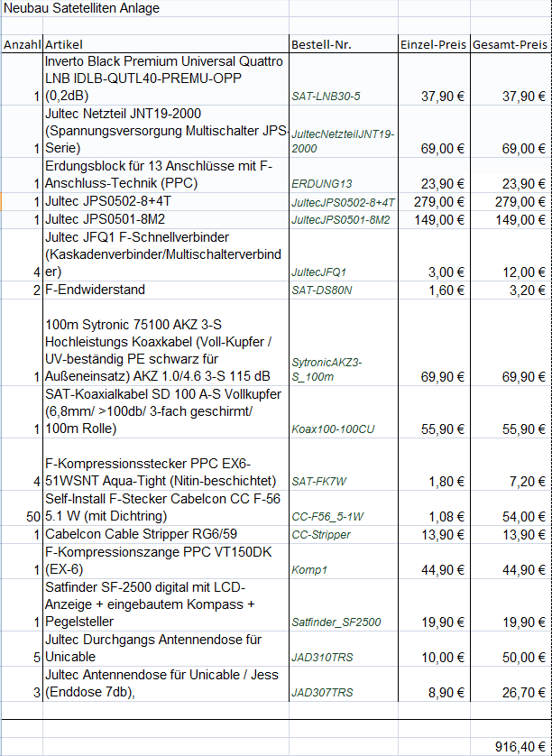
Task: Select the total sum cell 916,40 €
Action: click(x=520, y=746)
